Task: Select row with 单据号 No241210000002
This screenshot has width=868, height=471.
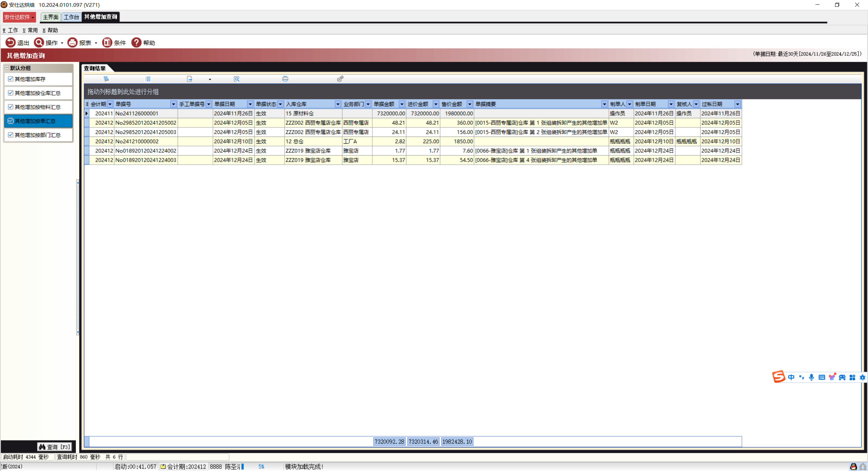Action: click(x=137, y=141)
